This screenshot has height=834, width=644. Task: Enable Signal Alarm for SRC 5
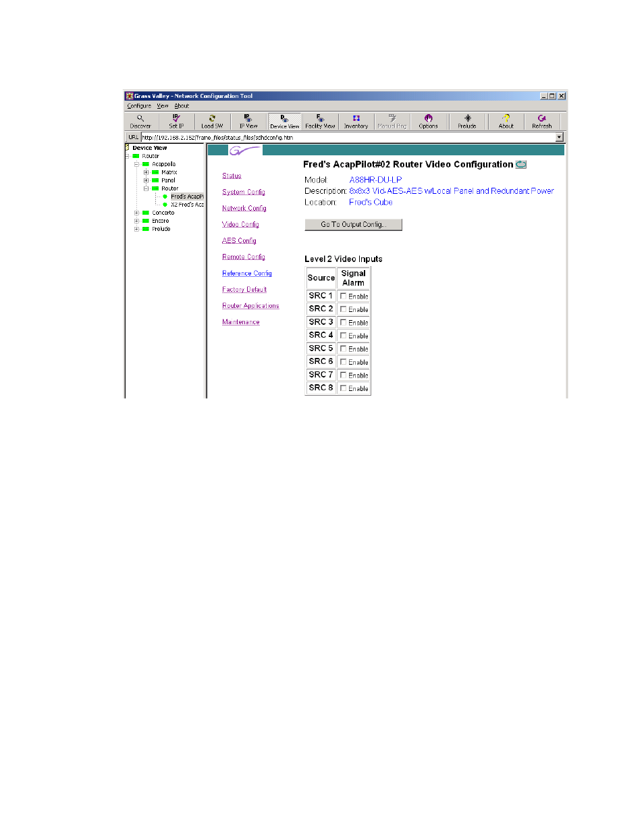[x=344, y=348]
